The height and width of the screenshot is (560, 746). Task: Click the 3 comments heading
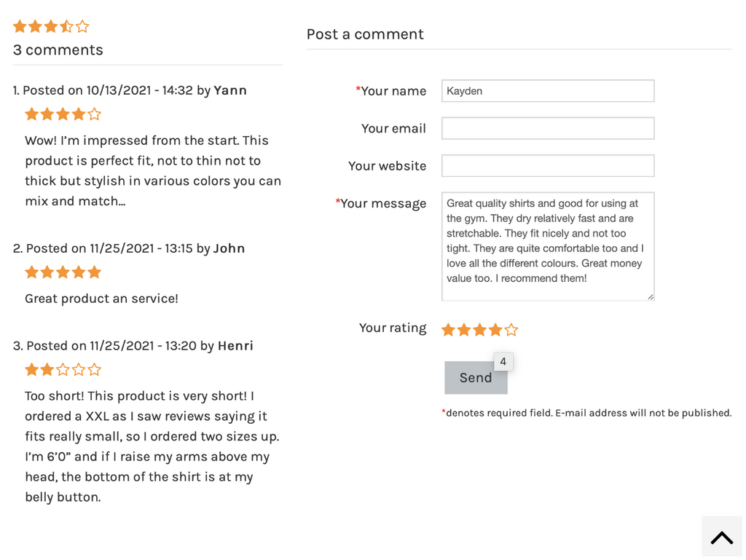58,50
